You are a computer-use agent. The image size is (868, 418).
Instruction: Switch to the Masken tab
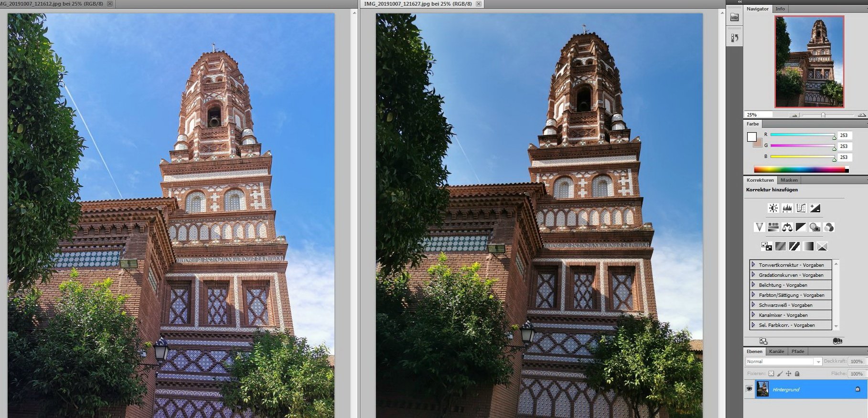point(789,180)
